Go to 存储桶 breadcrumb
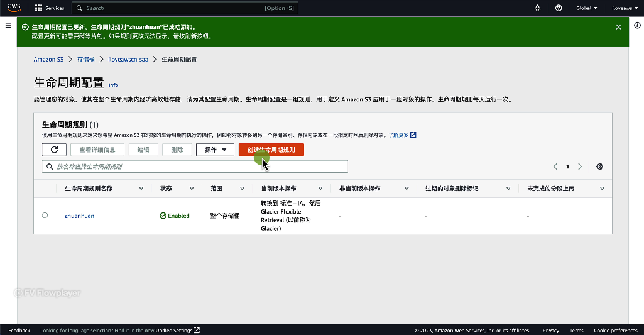The height and width of the screenshot is (335, 644). coord(86,60)
